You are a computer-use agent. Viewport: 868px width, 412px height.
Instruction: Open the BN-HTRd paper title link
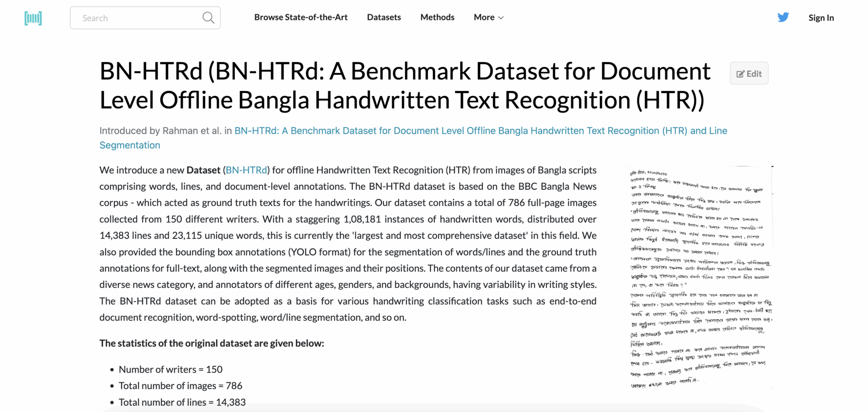[481, 131]
